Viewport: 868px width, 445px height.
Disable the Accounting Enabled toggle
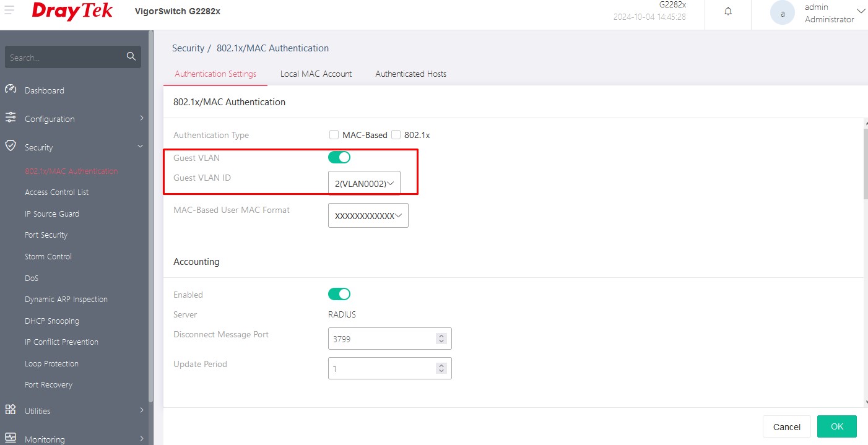[339, 294]
